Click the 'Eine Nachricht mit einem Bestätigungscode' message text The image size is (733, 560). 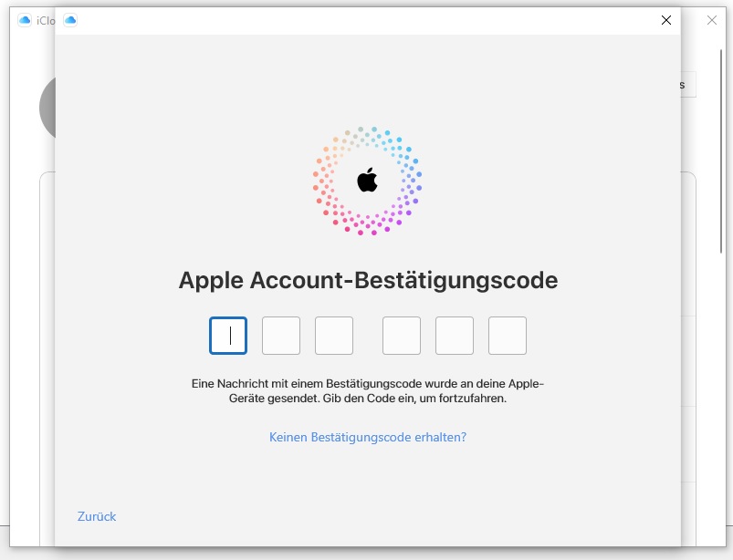pyautogui.click(x=368, y=391)
